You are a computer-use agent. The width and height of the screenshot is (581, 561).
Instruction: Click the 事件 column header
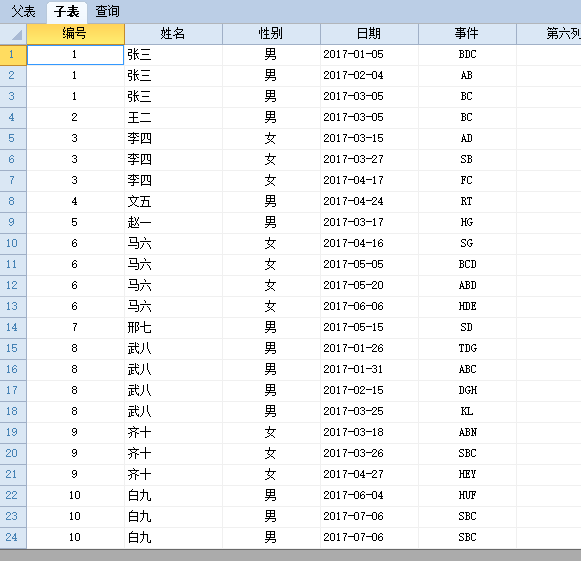(467, 34)
